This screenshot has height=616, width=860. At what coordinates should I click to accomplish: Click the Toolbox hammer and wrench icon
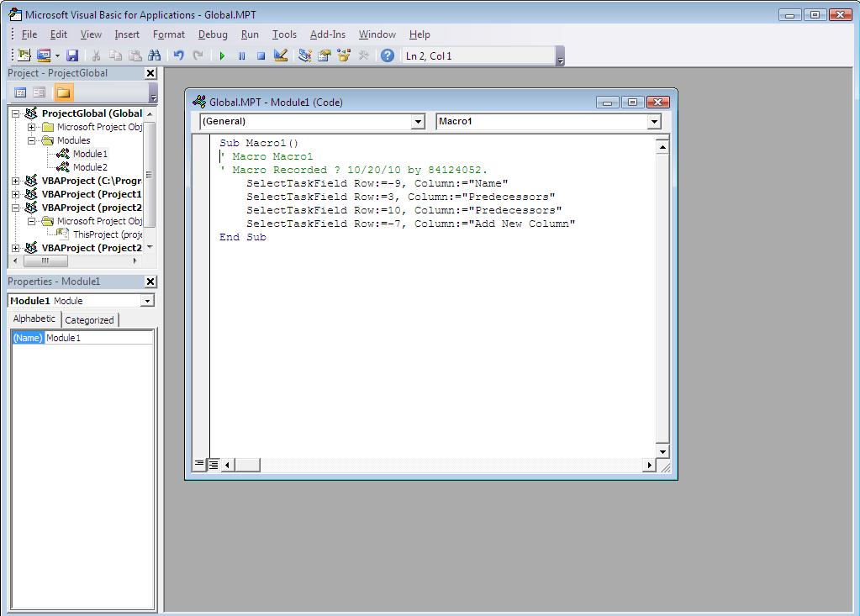coord(364,55)
